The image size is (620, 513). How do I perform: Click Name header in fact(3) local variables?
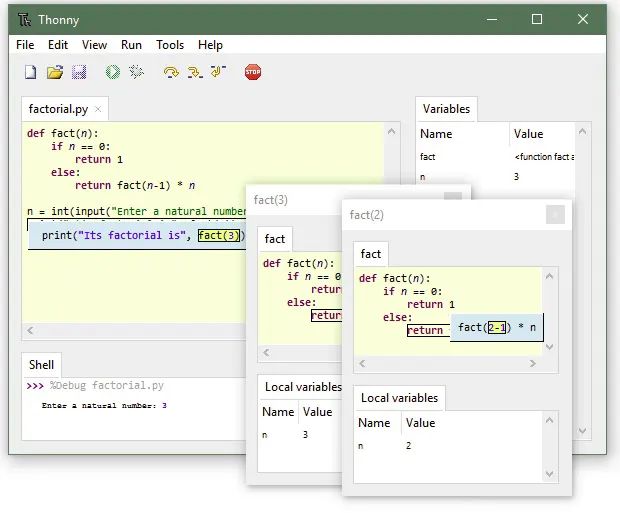coord(278,412)
